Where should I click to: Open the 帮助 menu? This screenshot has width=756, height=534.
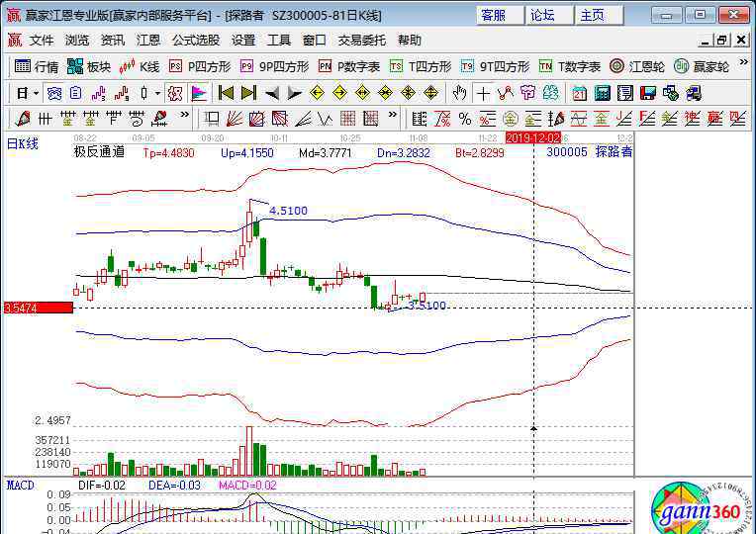tap(410, 41)
